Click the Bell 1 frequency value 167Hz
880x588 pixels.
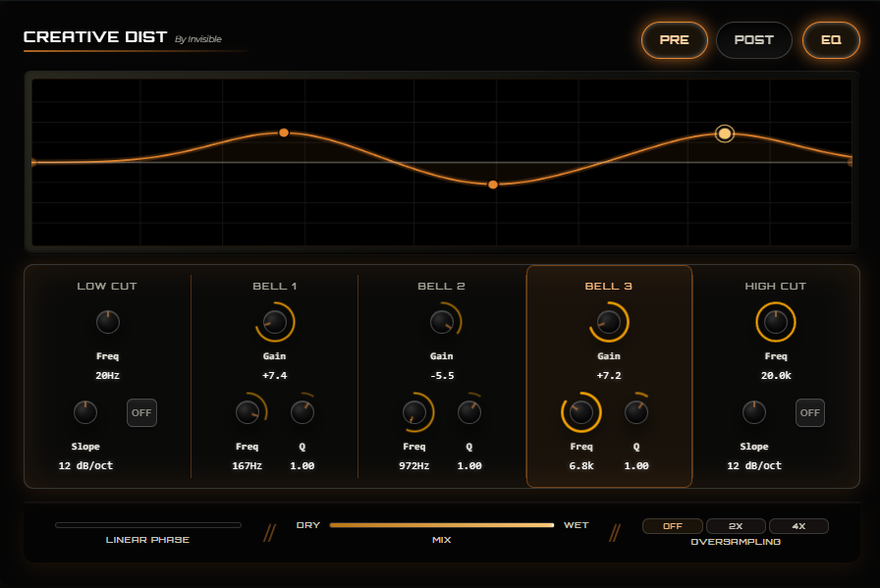(x=247, y=465)
